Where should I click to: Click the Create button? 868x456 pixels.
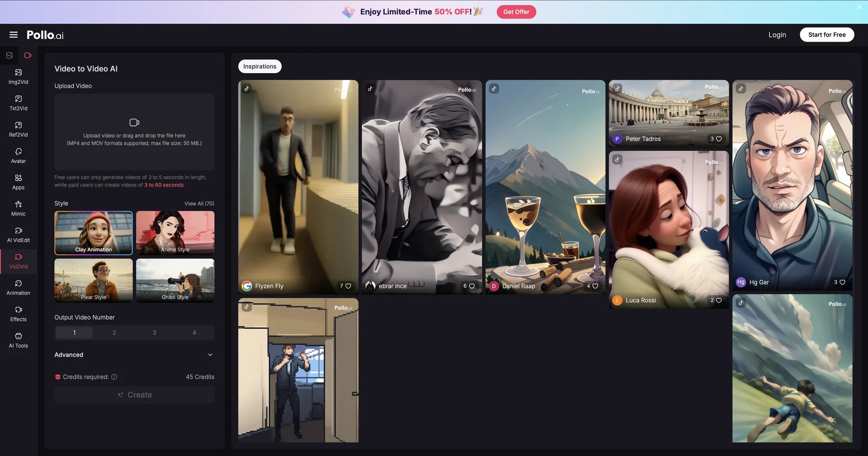point(134,395)
